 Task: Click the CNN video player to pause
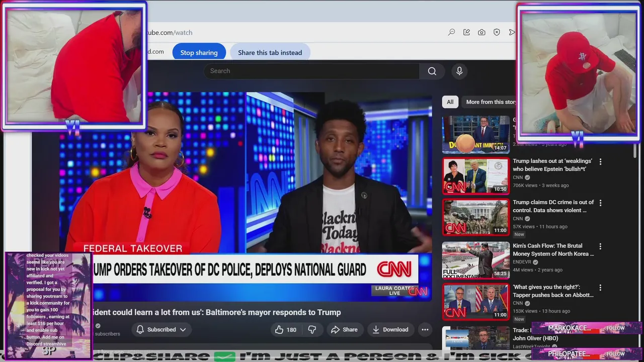tap(246, 196)
